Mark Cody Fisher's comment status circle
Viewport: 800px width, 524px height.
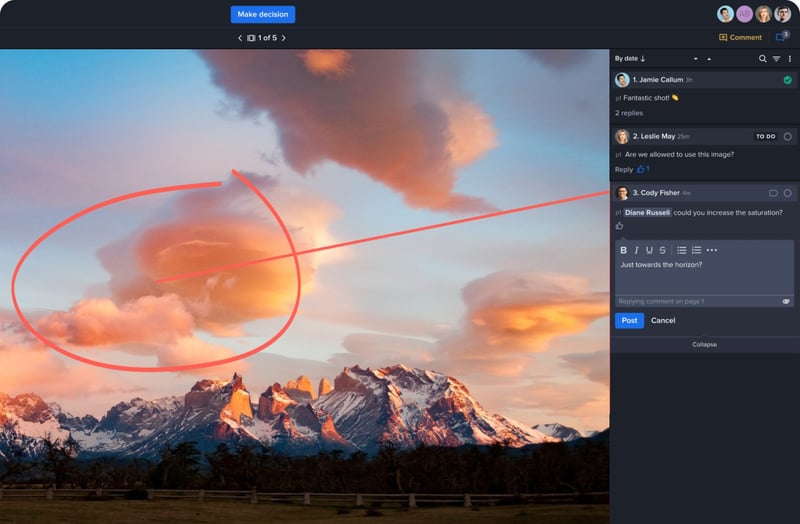pos(787,193)
